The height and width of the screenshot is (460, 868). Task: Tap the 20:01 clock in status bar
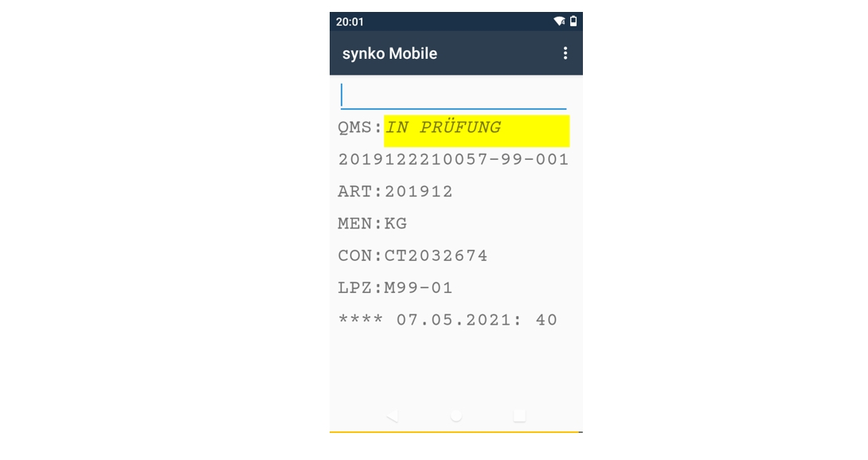pos(350,21)
